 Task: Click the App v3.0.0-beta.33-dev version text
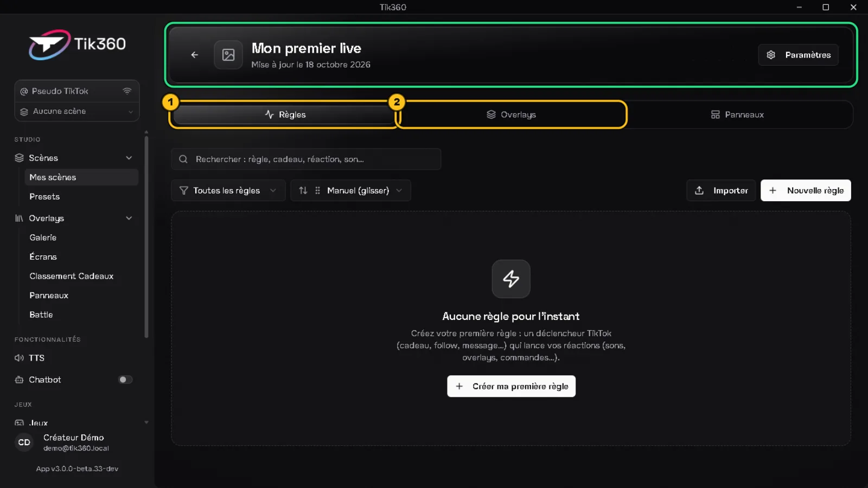pos(77,468)
